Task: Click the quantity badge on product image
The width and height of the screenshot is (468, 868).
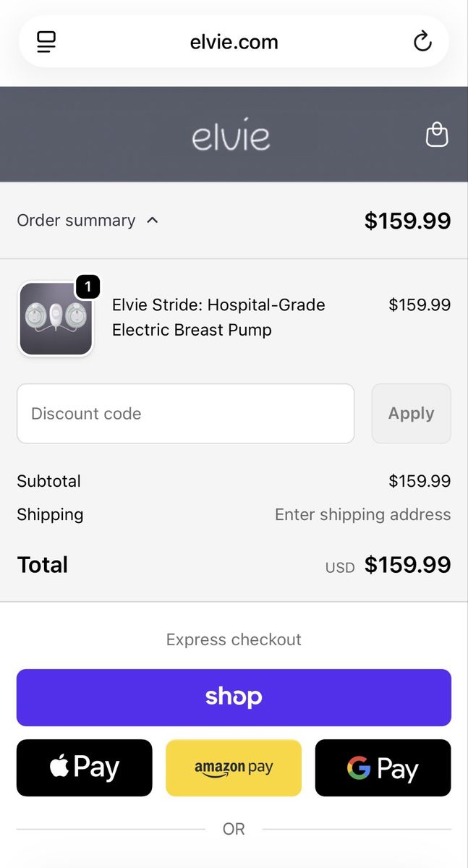Action: [x=88, y=287]
